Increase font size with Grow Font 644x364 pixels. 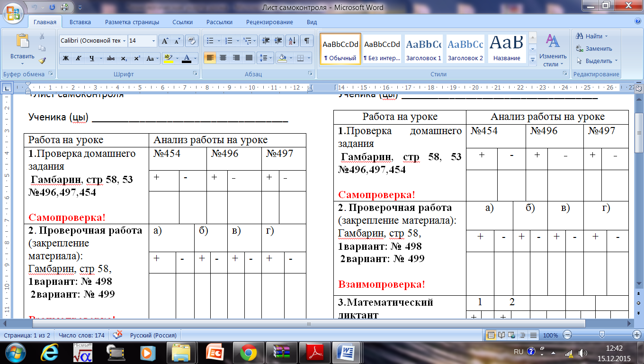(165, 41)
